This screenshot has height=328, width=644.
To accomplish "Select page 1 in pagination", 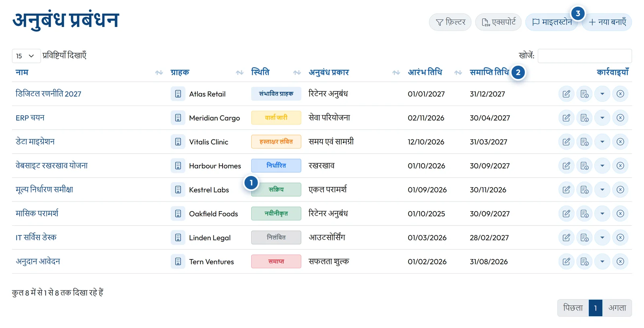I will pyautogui.click(x=595, y=308).
